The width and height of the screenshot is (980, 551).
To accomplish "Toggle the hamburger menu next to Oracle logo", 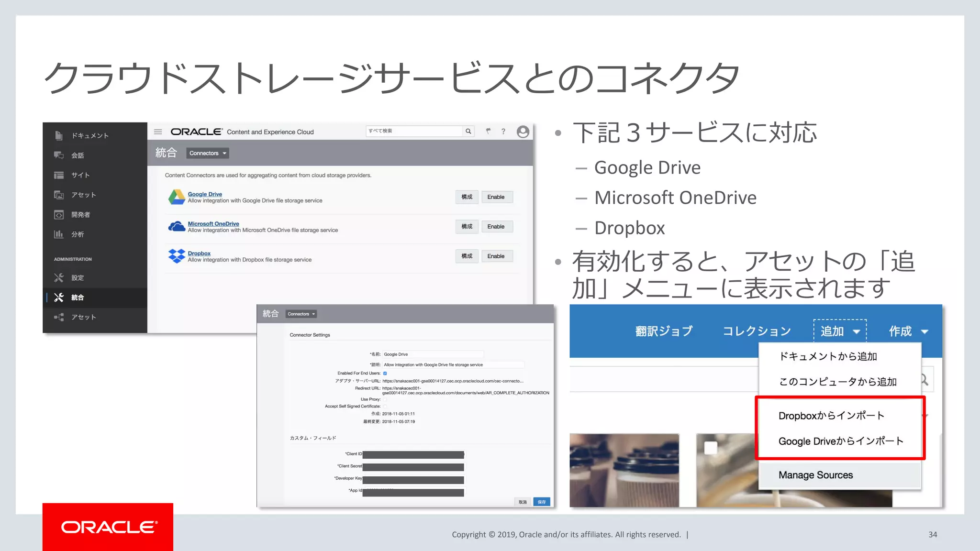I will click(158, 132).
